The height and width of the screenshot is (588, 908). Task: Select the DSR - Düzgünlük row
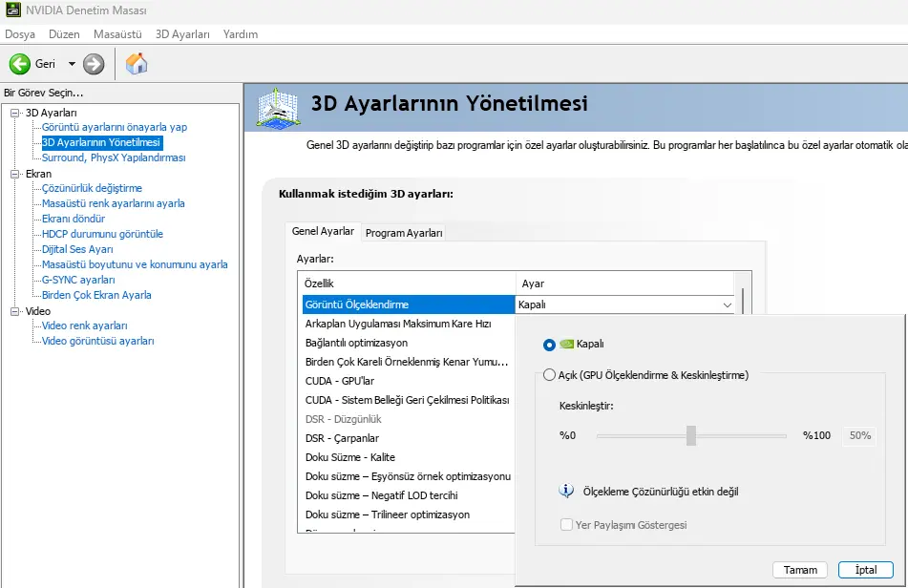pos(409,419)
